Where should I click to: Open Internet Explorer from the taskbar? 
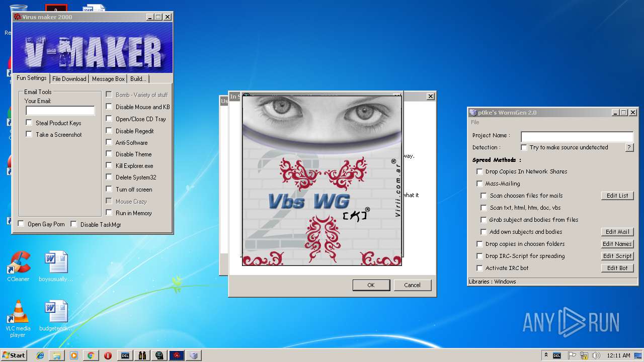(40, 355)
